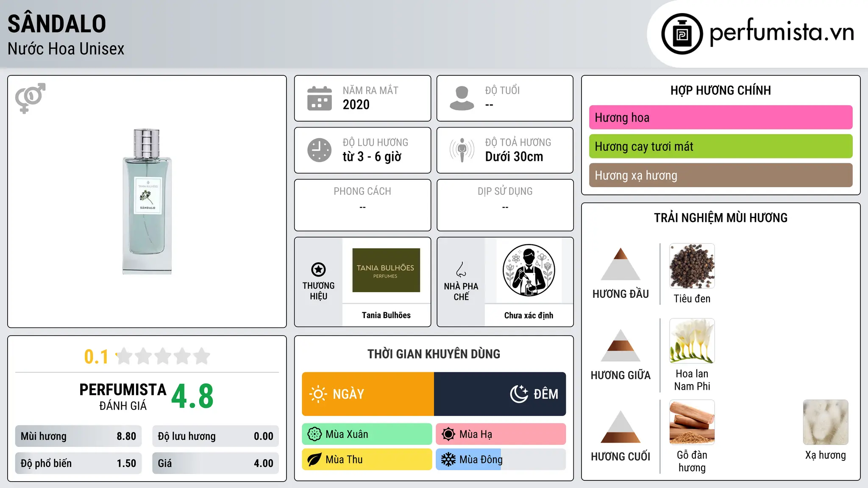
Task: Click the Tiêu đen note label
Action: click(692, 299)
